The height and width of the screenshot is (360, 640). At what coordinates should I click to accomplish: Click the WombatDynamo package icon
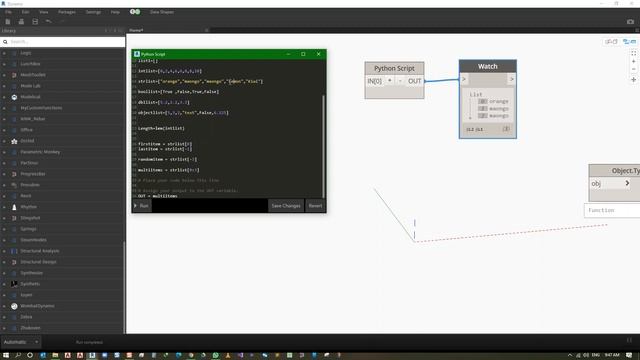pos(14,306)
